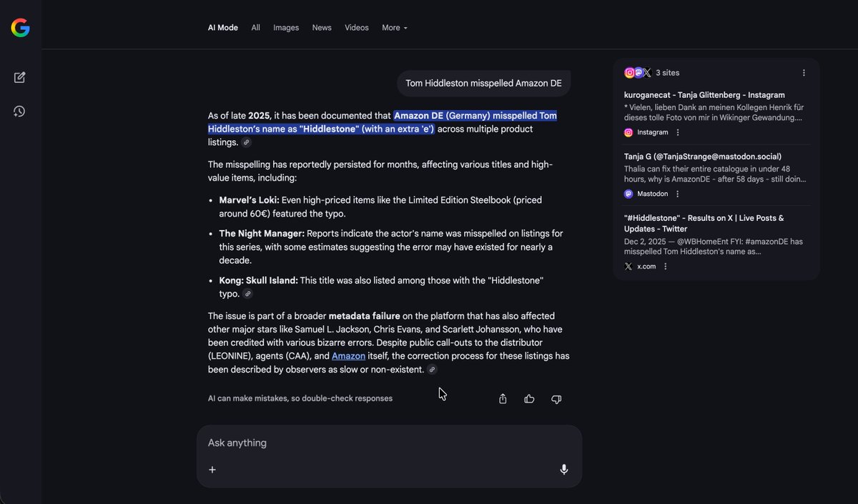This screenshot has width=858, height=504.
Task: Select the AI Mode tab
Action: pyautogui.click(x=223, y=28)
